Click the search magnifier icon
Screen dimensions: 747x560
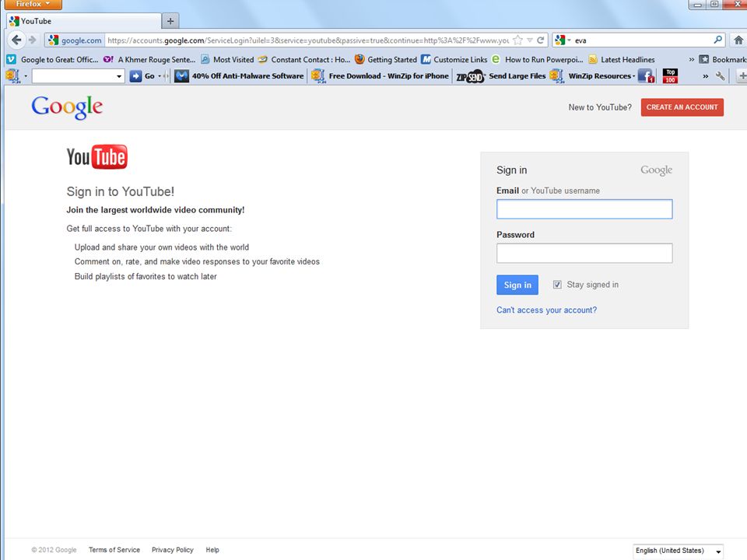click(717, 40)
